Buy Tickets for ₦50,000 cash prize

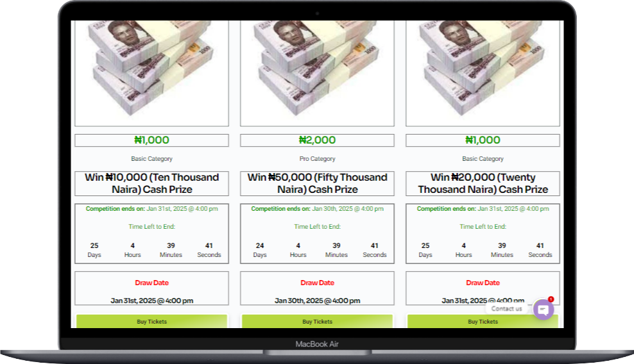click(x=317, y=322)
